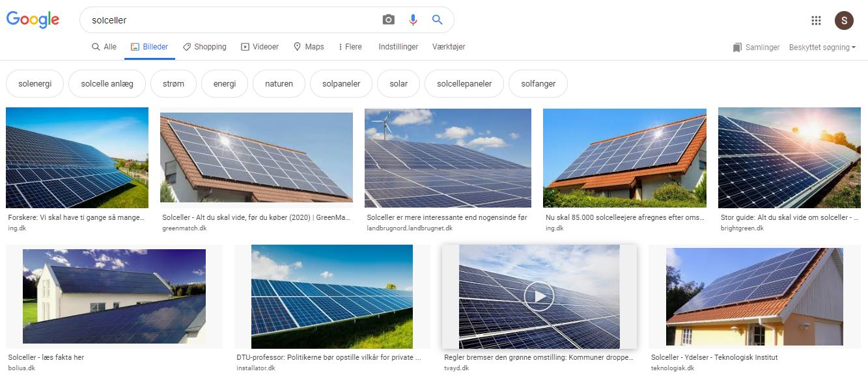Click inside the search box with solceller

pos(231,20)
